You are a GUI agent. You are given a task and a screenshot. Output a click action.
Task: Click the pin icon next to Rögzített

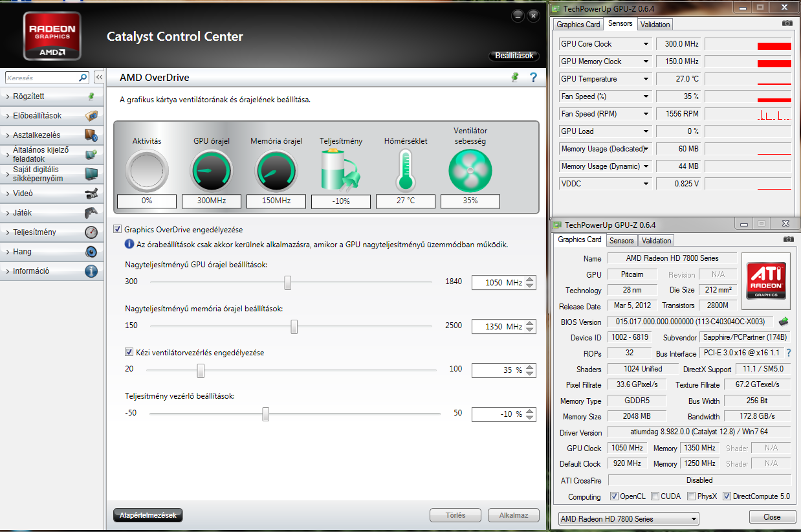click(91, 96)
